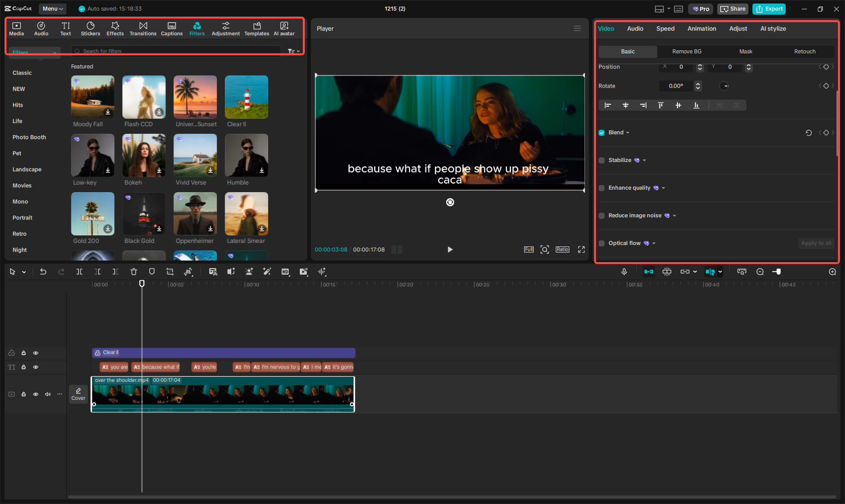Delete the selected clip with trash icon
Image resolution: width=845 pixels, height=504 pixels.
[x=134, y=272]
